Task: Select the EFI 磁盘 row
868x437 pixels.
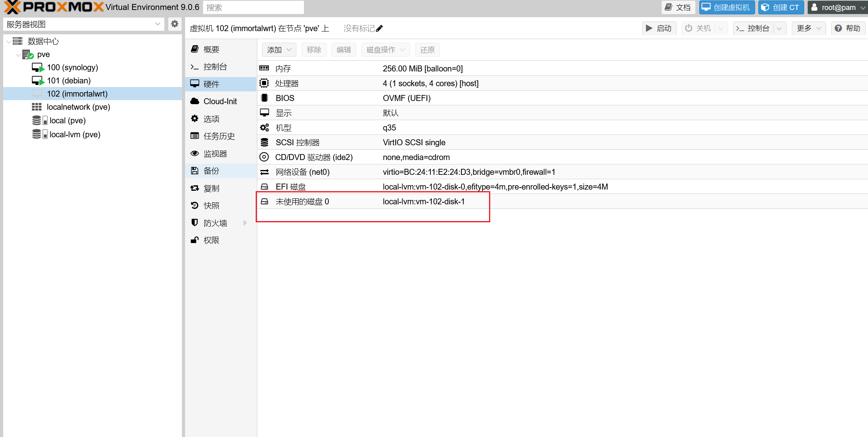Action: click(562, 187)
